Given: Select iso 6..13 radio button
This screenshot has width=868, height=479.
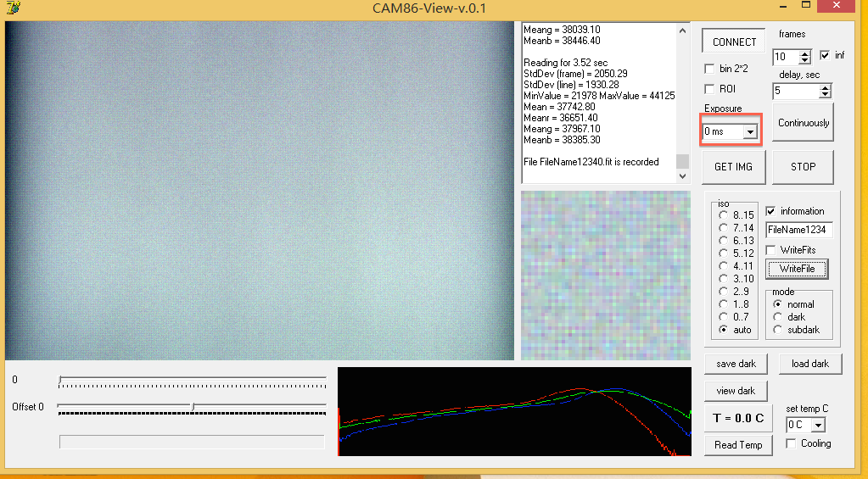Looking at the screenshot, I should coord(723,241).
